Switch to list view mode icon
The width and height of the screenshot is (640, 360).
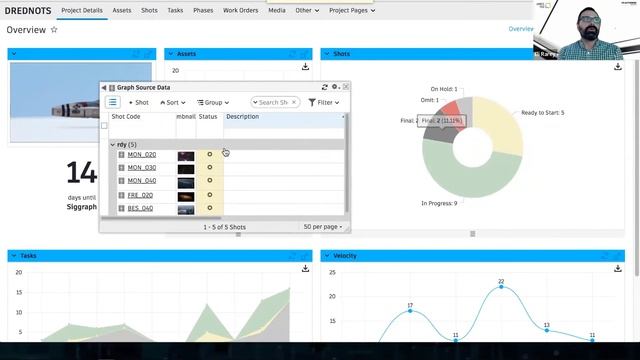click(112, 102)
